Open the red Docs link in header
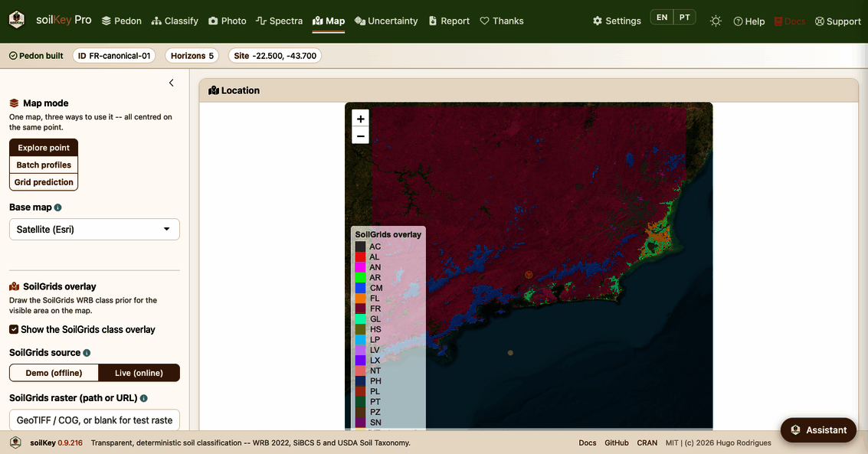Image resolution: width=868 pixels, height=454 pixels. 790,21
